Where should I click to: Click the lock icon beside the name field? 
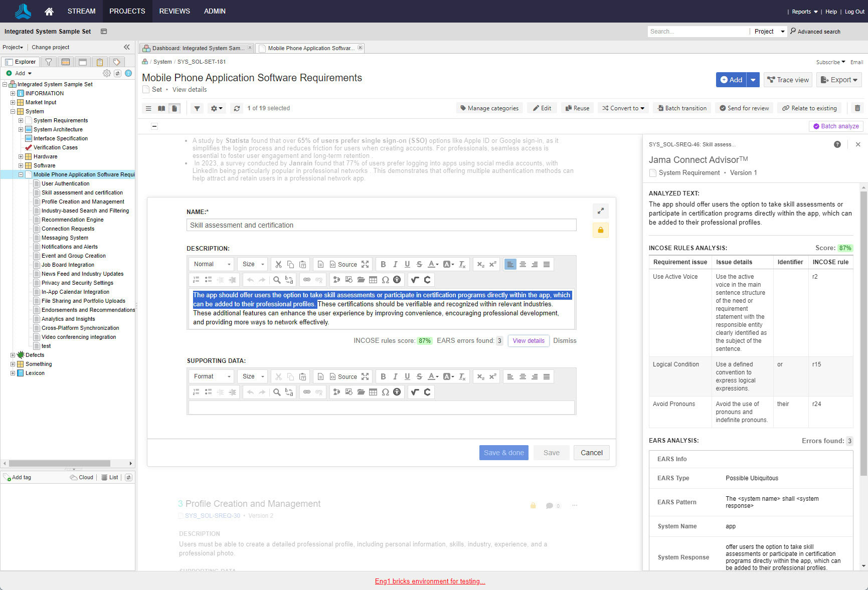click(x=600, y=230)
